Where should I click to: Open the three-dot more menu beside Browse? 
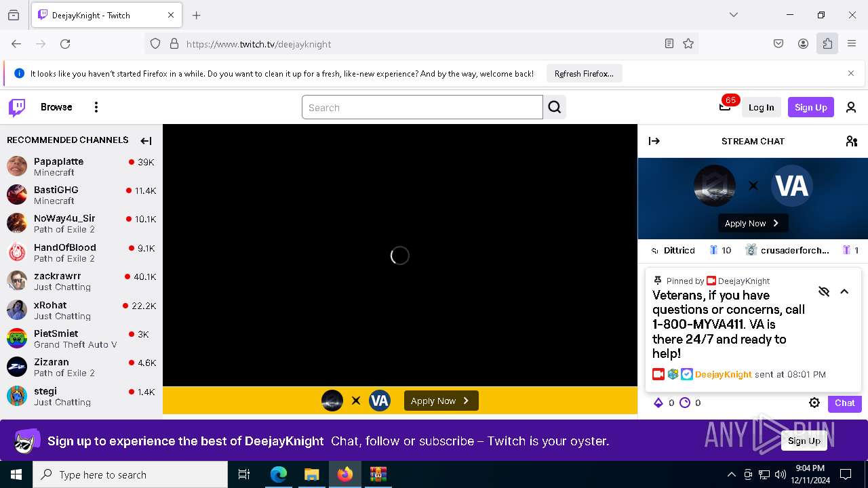click(x=96, y=107)
